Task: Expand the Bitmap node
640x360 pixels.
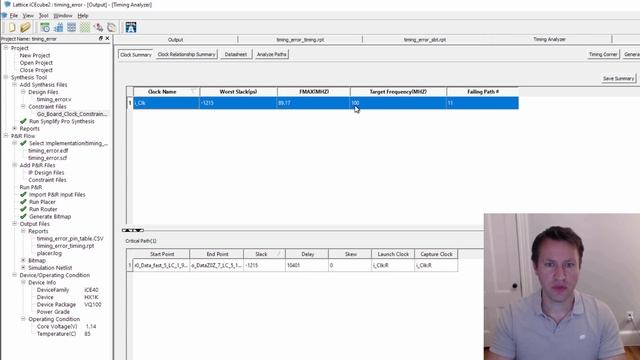Action: [x=23, y=260]
